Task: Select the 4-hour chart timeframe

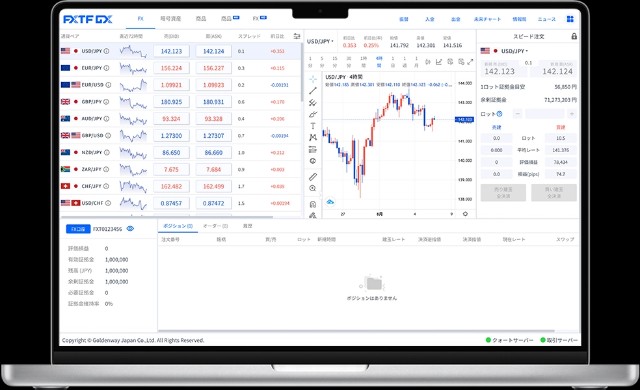Action: 379,62
